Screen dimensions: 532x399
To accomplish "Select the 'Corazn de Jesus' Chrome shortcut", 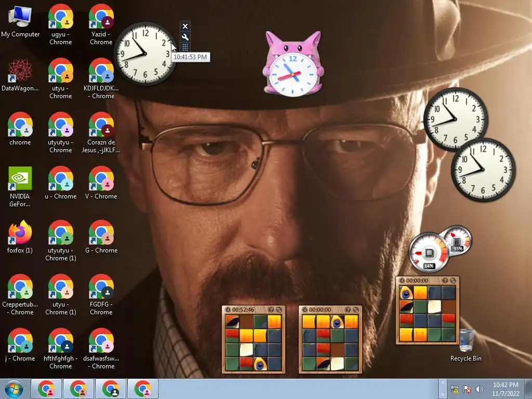I will pyautogui.click(x=101, y=132).
